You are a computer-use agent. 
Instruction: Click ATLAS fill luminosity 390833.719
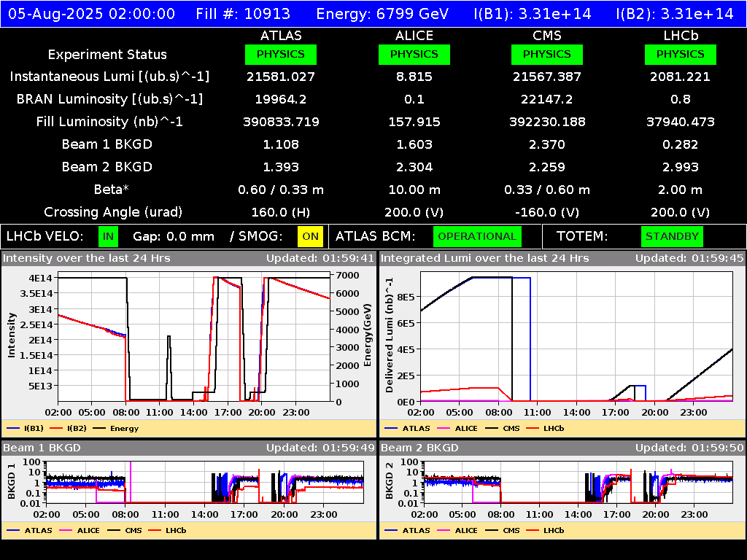click(x=281, y=122)
